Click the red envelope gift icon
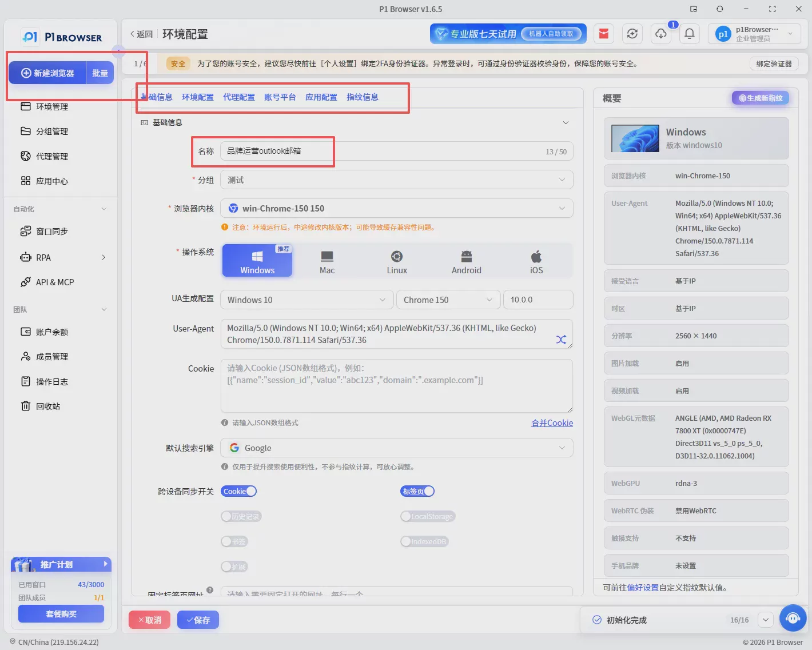The width and height of the screenshot is (812, 650). 603,34
